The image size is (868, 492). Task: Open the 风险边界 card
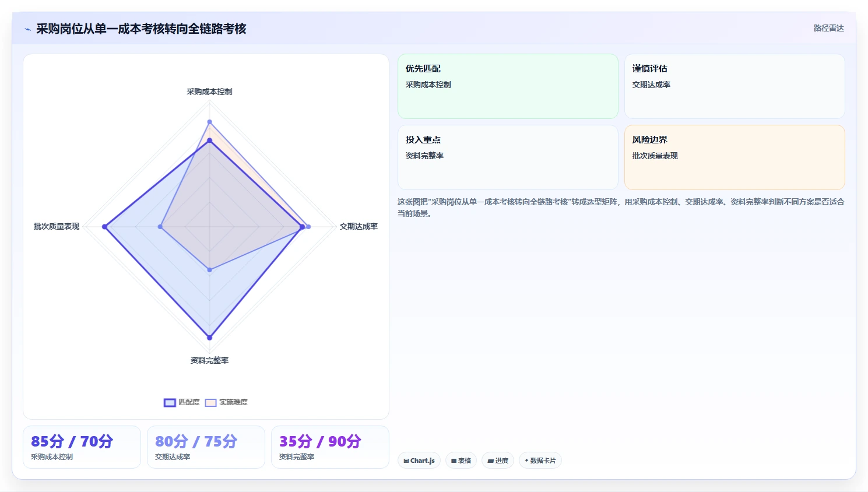[x=735, y=157]
